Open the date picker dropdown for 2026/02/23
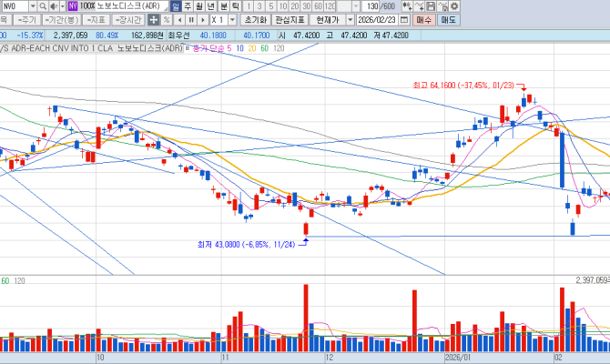Screen dimensions: 610x364 [x=405, y=19]
